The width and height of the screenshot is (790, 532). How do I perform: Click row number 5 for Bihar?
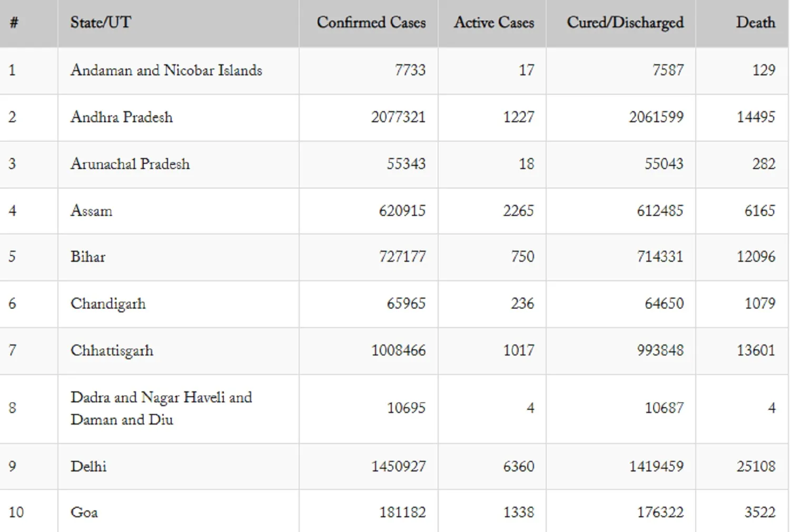[13, 257]
